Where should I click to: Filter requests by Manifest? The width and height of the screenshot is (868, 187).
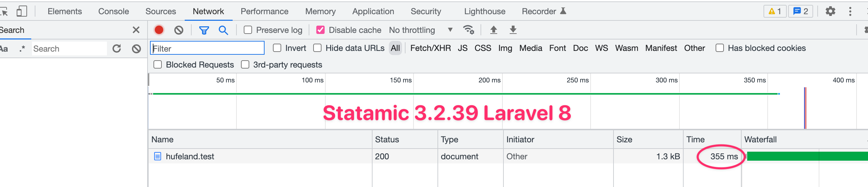coord(661,48)
